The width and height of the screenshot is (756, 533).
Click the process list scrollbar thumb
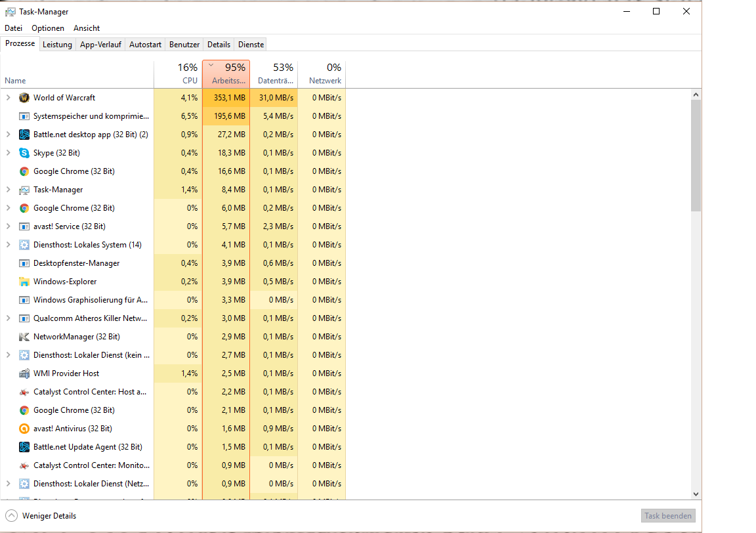[695, 156]
